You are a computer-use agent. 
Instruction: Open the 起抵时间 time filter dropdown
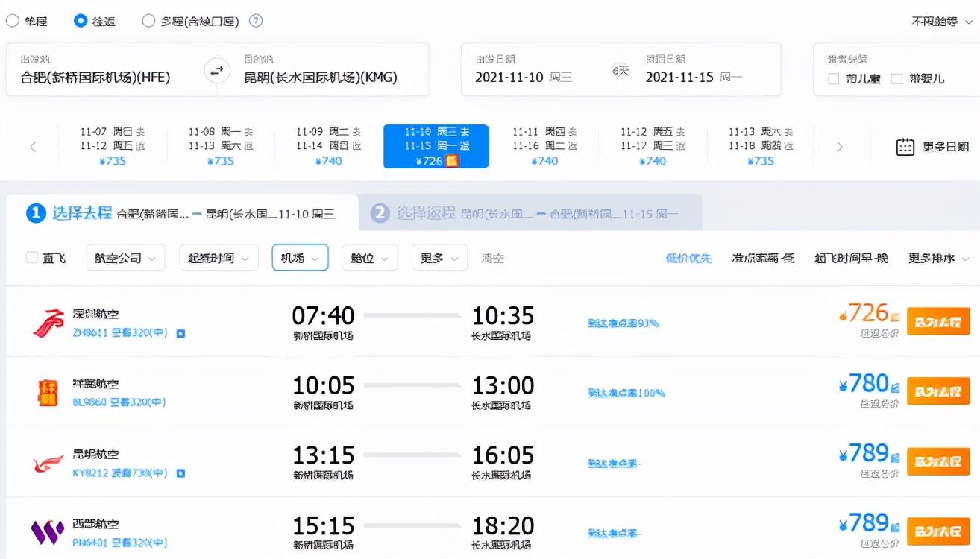tap(219, 258)
